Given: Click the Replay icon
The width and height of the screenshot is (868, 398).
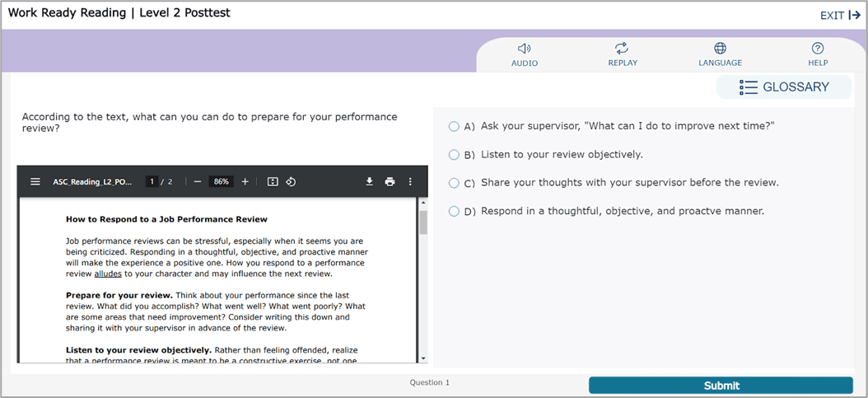Looking at the screenshot, I should click(622, 49).
